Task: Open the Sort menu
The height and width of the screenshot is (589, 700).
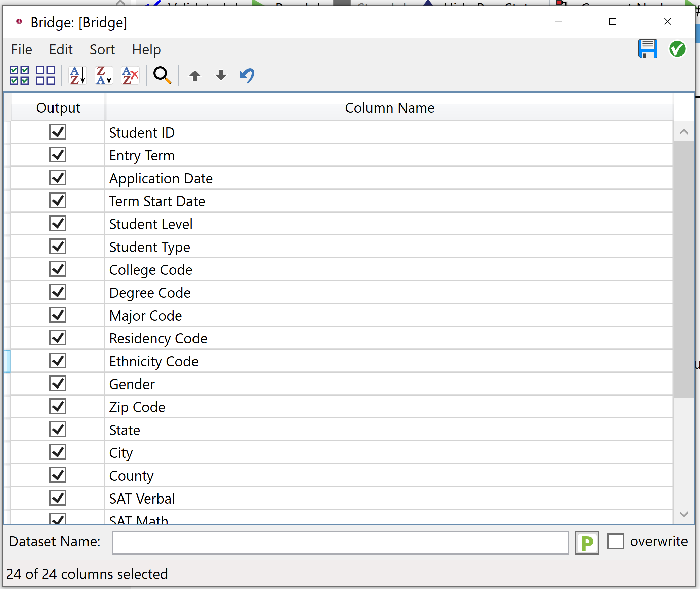Action: pyautogui.click(x=102, y=50)
